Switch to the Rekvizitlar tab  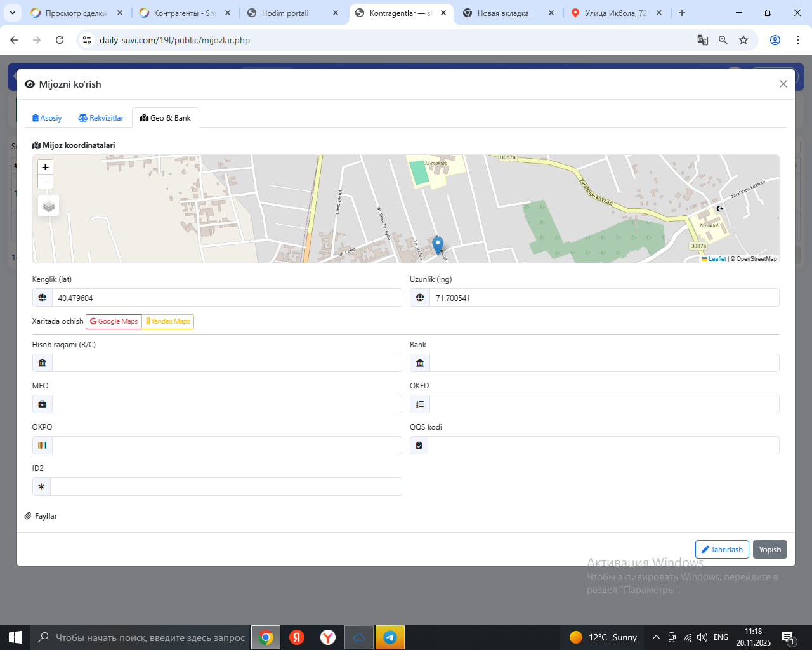click(x=101, y=118)
